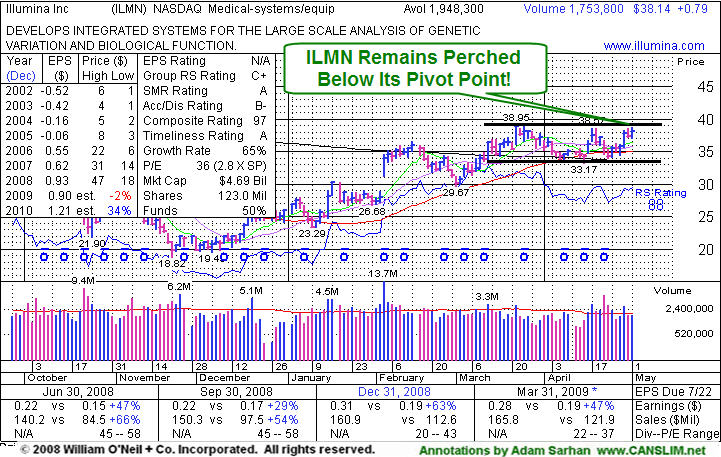
Task: Click the Avol 1,948,300 value
Action: 444,9
